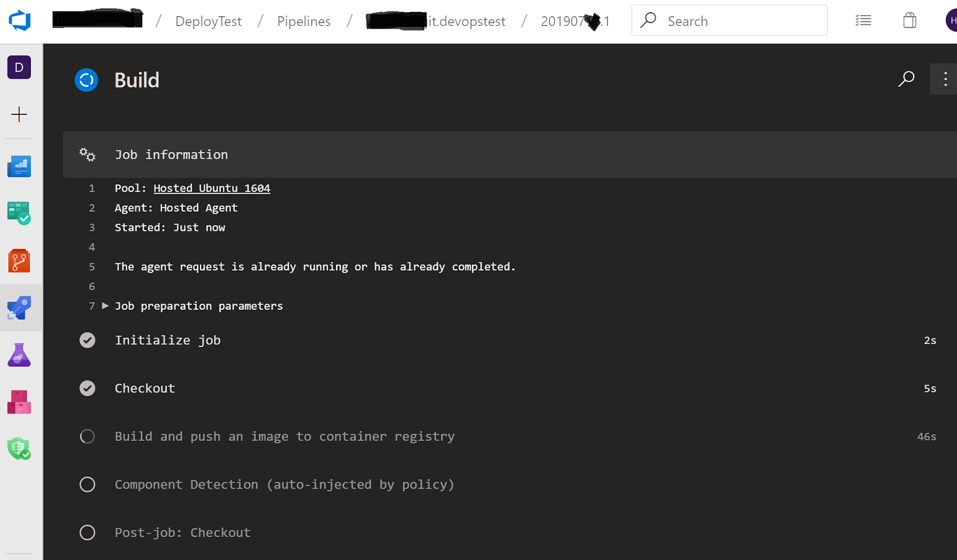Create new project with the plus icon
The width and height of the screenshot is (957, 560).
click(19, 114)
